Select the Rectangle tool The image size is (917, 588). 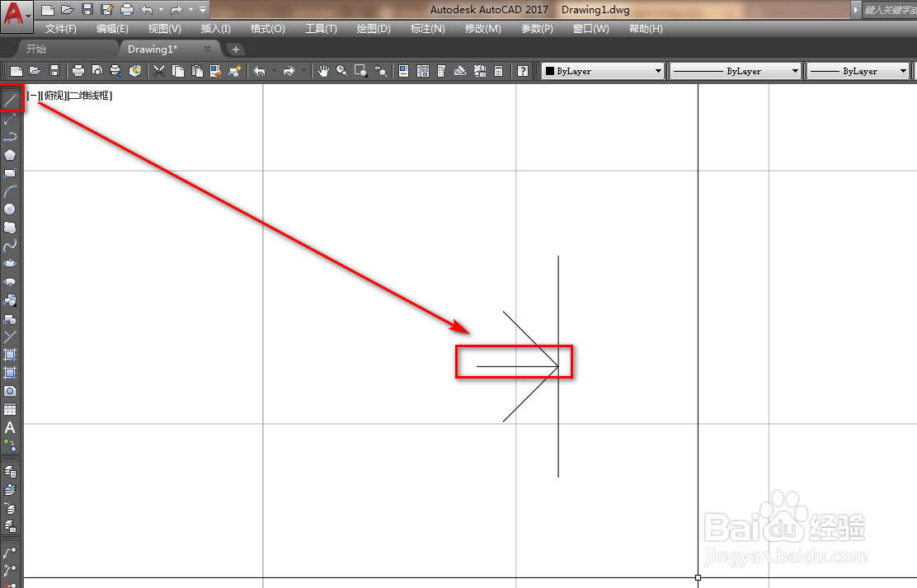10,173
